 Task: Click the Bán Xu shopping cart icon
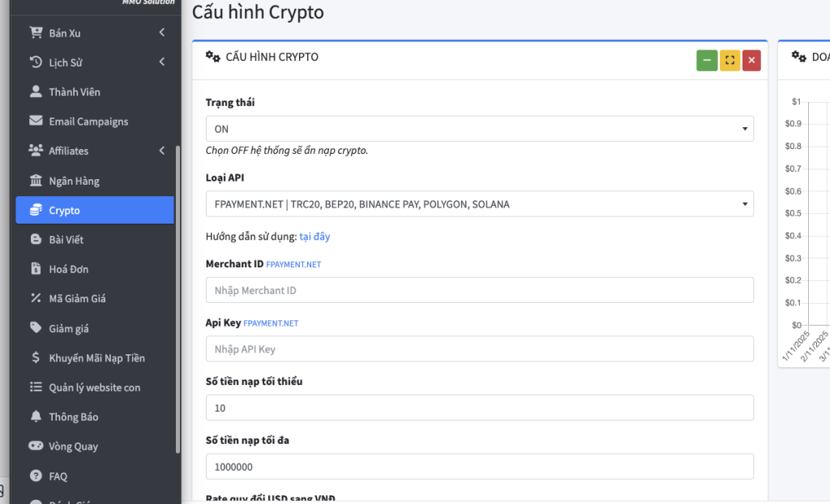(x=36, y=33)
